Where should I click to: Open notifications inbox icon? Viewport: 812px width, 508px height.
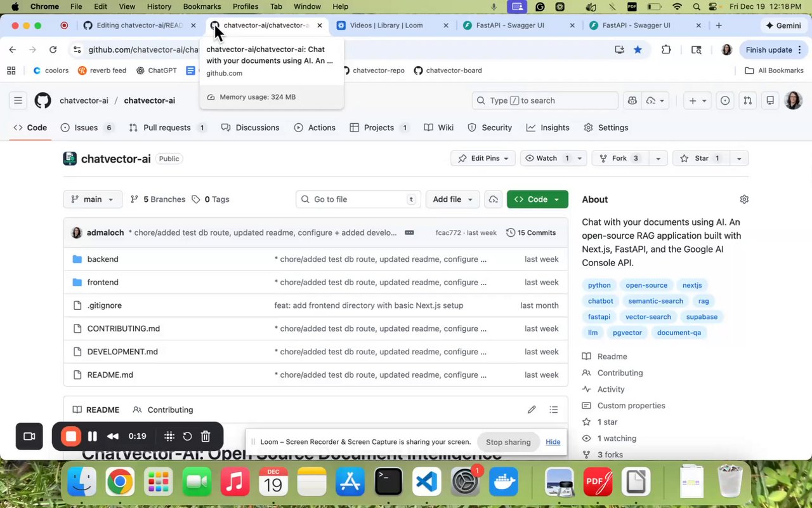pos(770,100)
